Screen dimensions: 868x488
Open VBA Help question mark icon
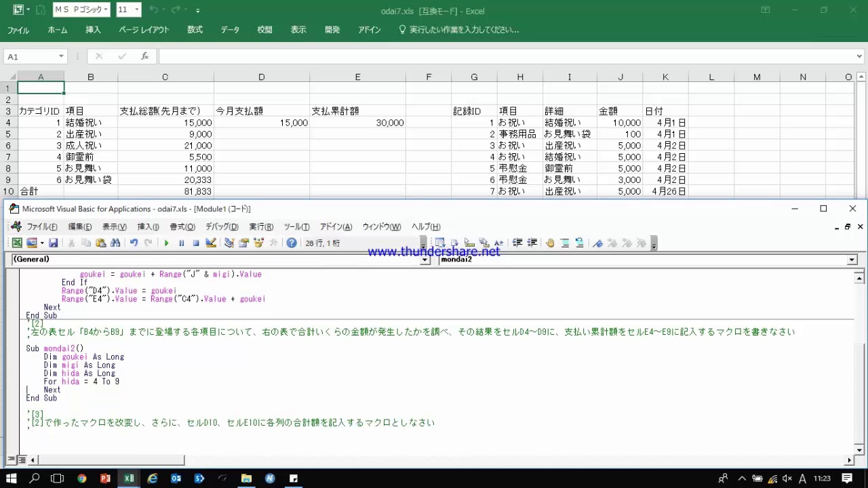[292, 243]
